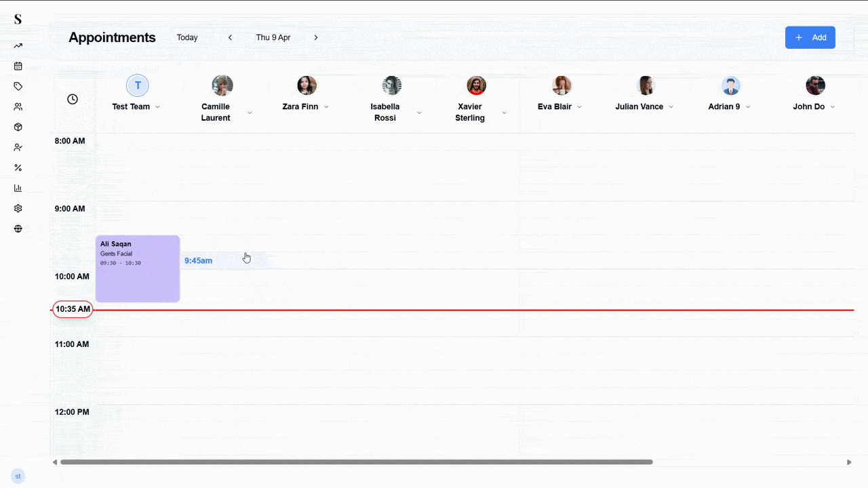Click the Today button
The height and width of the screenshot is (488, 868).
click(x=187, y=37)
